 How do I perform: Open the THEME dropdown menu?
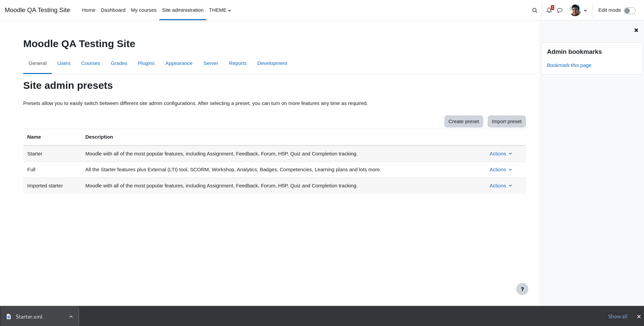(220, 10)
